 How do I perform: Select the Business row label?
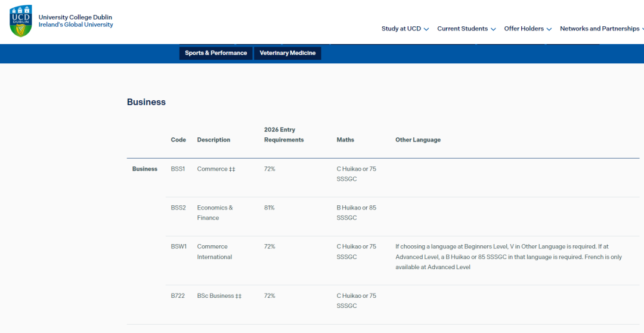(x=144, y=169)
